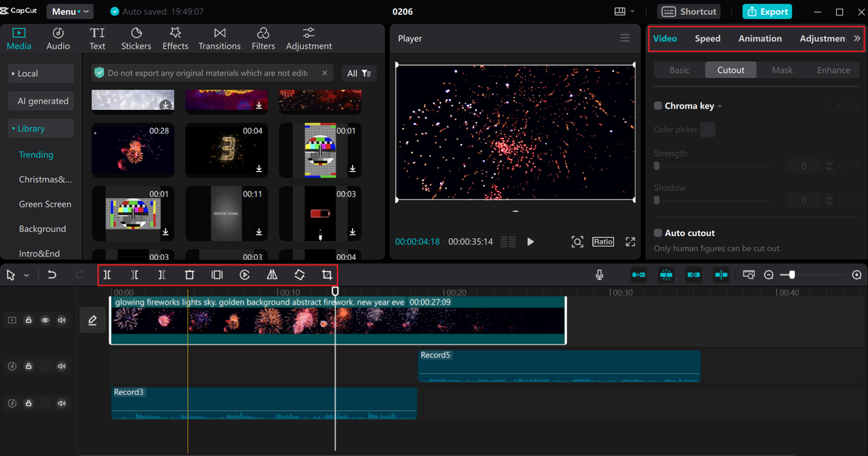This screenshot has width=868, height=456.
Task: Enable the Chroma key checkbox
Action: (658, 106)
